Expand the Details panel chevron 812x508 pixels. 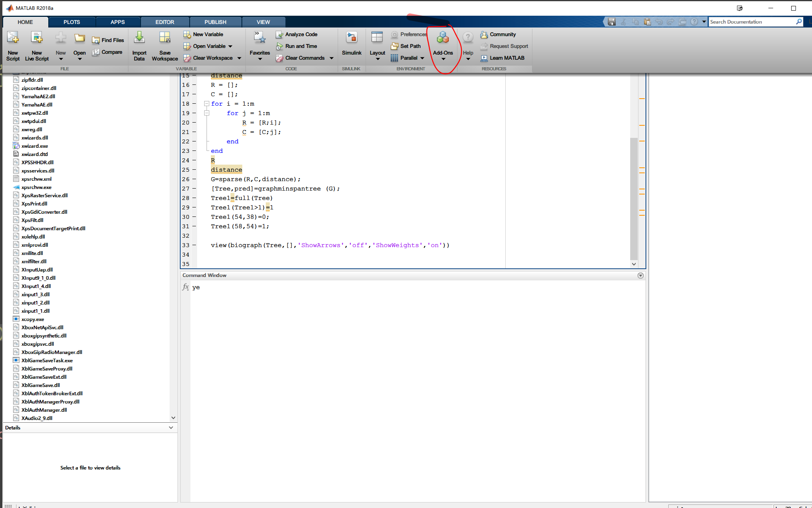point(171,427)
